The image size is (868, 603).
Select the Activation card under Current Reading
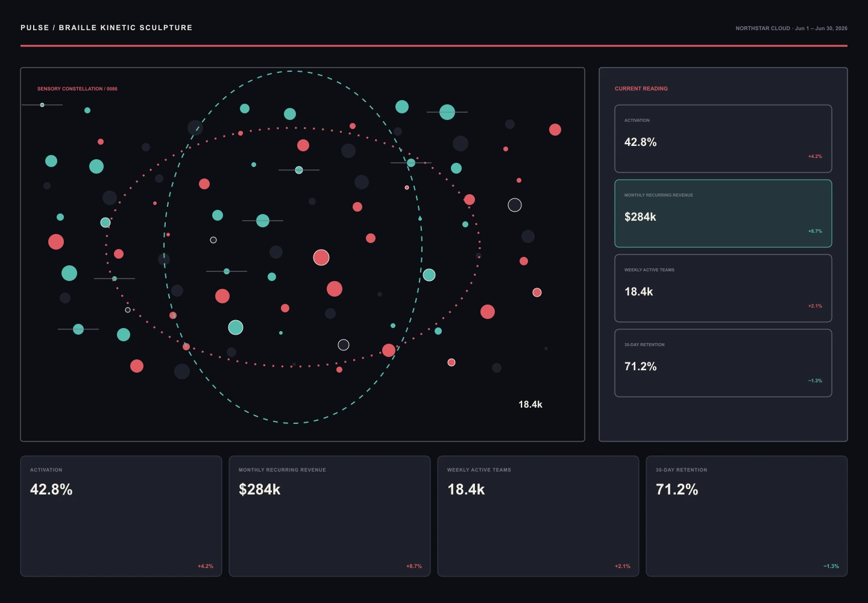[x=723, y=139]
